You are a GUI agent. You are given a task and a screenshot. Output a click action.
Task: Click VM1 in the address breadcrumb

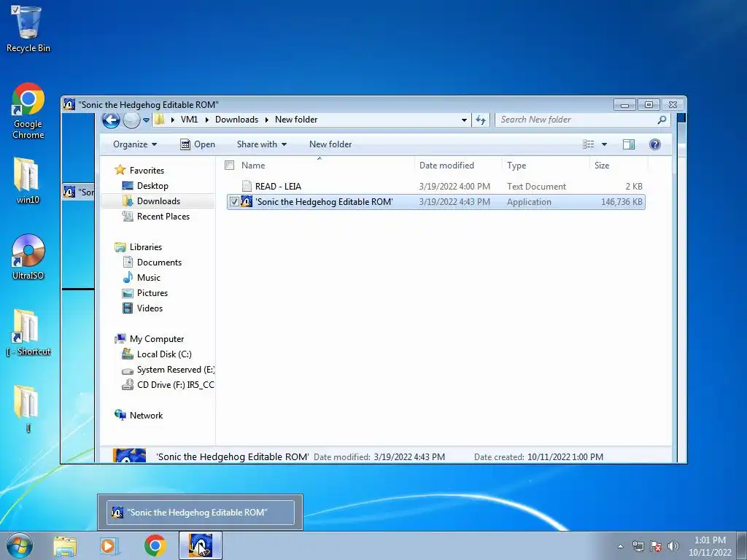point(189,120)
